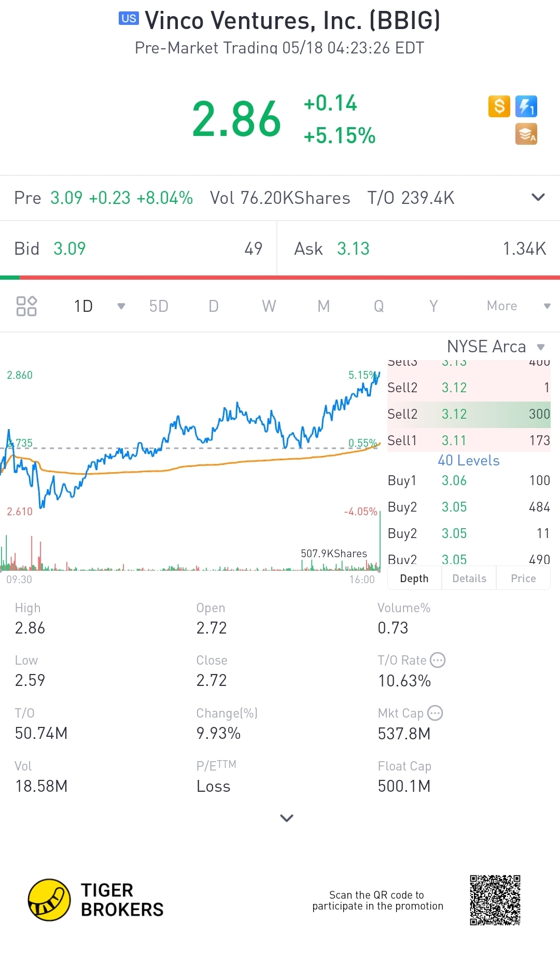Tap the Mkt Cap info icon
The height and width of the screenshot is (963, 560).
435,713
